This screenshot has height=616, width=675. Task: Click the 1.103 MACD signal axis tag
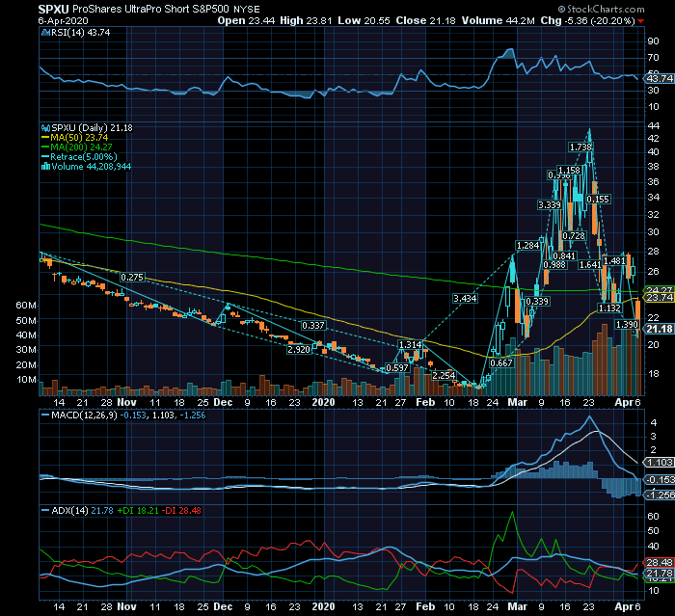659,463
